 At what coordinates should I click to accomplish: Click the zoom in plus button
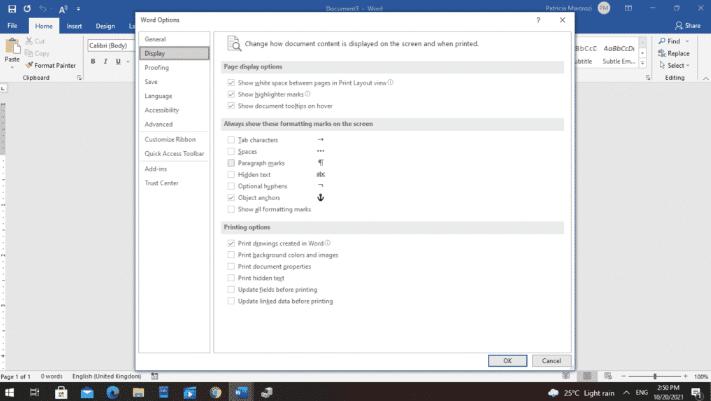coord(685,376)
